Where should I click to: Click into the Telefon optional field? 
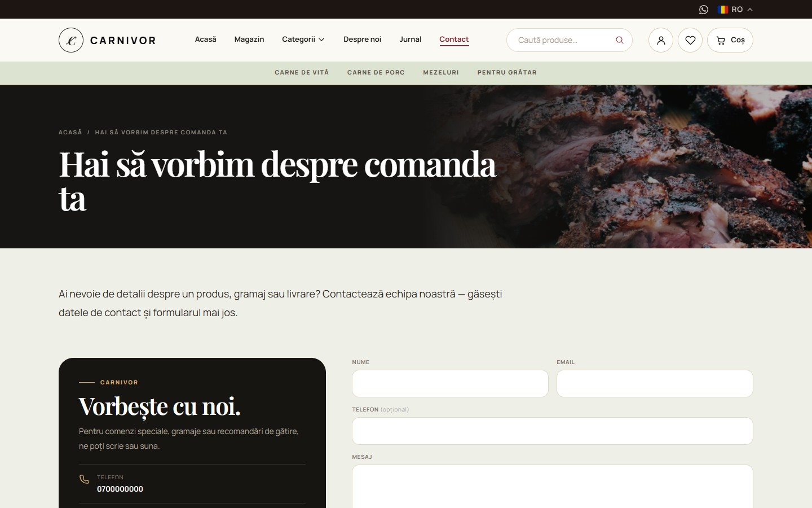(553, 431)
